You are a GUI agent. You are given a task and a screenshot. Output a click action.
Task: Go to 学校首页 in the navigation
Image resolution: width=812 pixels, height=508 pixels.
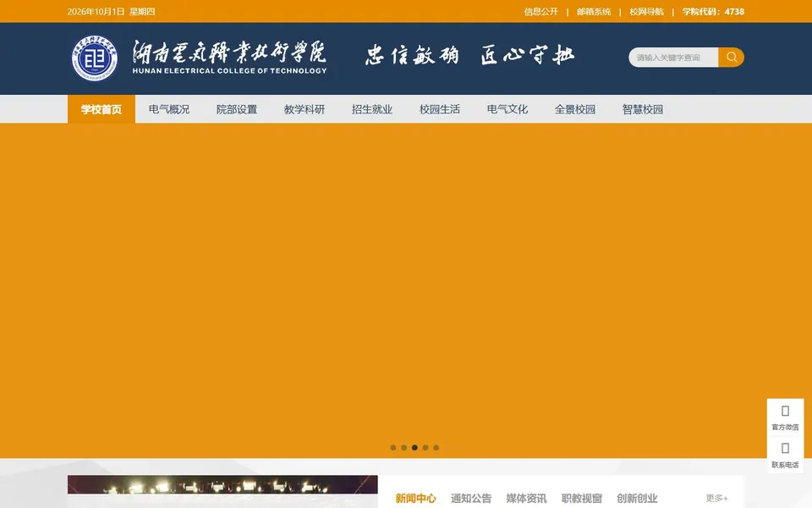pos(101,109)
